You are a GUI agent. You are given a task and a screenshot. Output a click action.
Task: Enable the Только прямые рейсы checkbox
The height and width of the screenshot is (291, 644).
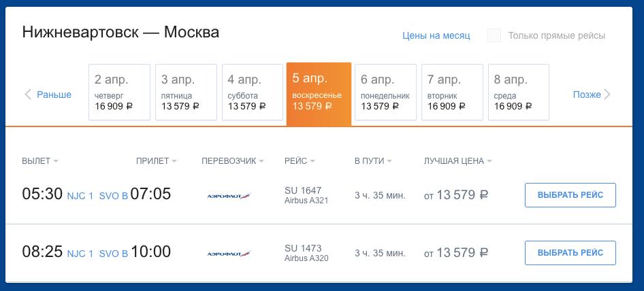click(494, 35)
